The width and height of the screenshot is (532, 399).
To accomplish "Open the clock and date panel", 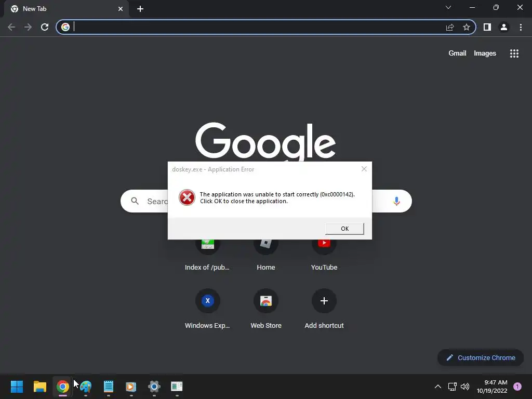I will coord(492,387).
